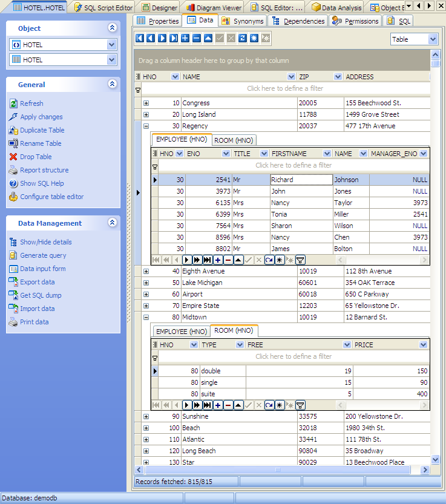
Task: Go to first record in main HOTEL toolbar
Action: (140, 38)
